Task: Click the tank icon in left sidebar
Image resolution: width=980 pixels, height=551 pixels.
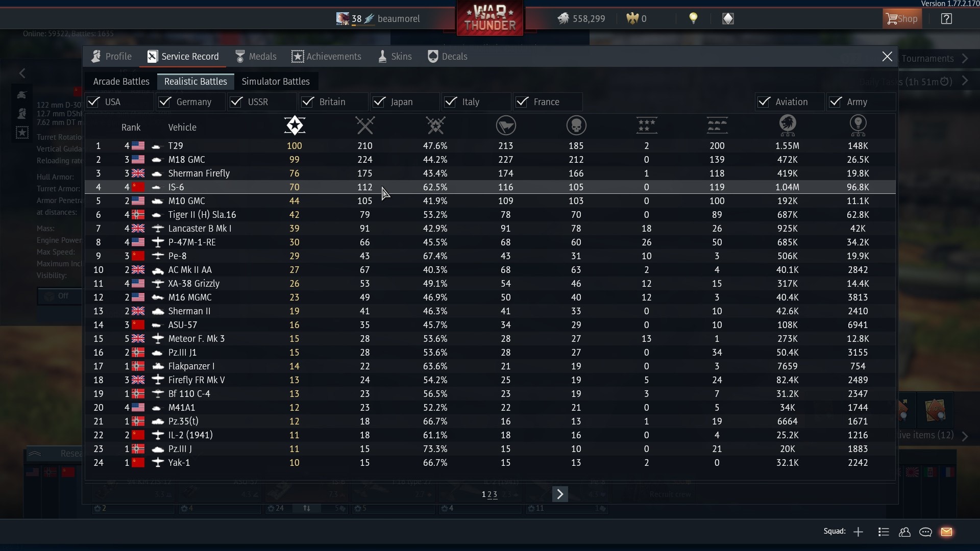Action: point(22,95)
